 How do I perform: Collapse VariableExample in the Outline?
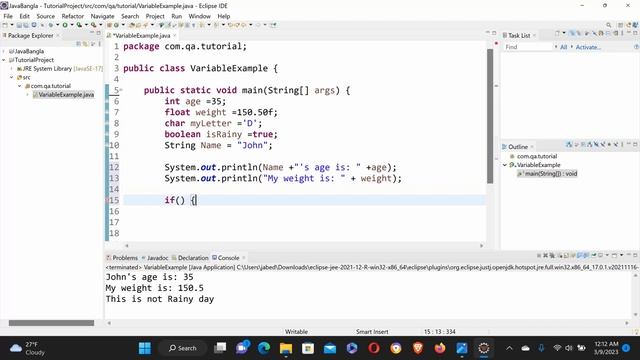click(x=505, y=165)
